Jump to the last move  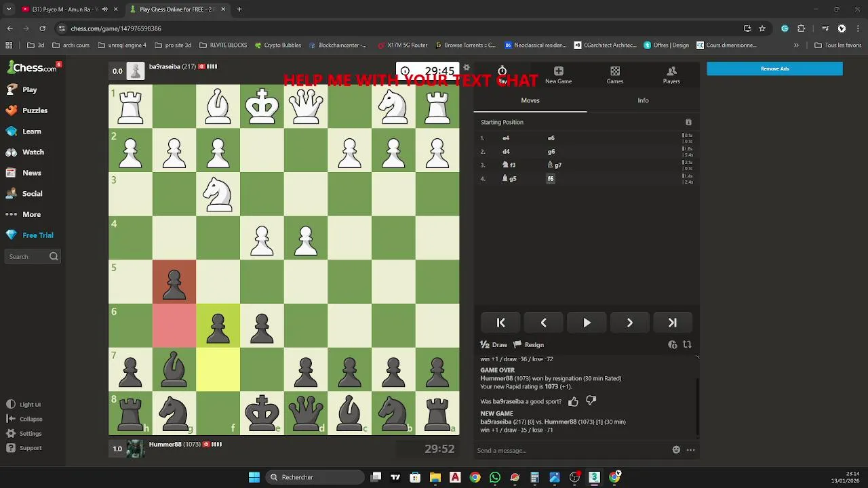[x=672, y=323]
